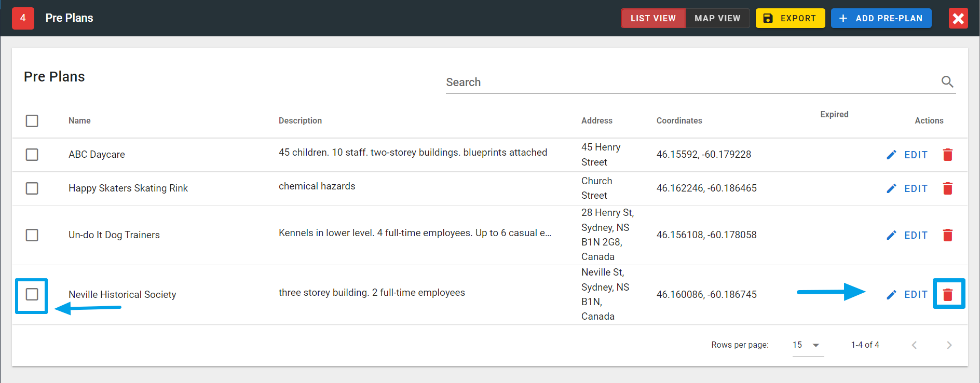Export the pre-plans list

(x=790, y=18)
